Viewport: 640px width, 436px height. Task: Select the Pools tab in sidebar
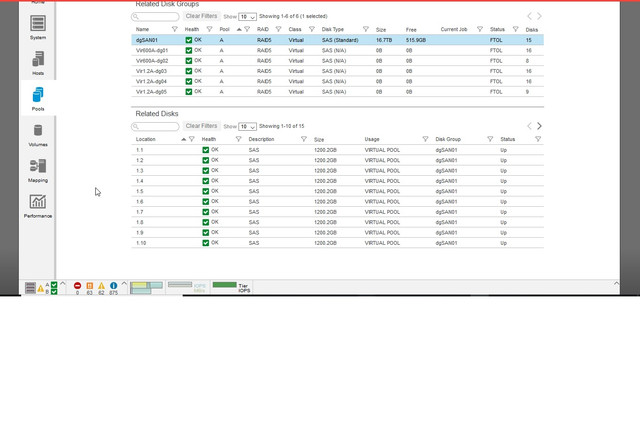[38, 99]
